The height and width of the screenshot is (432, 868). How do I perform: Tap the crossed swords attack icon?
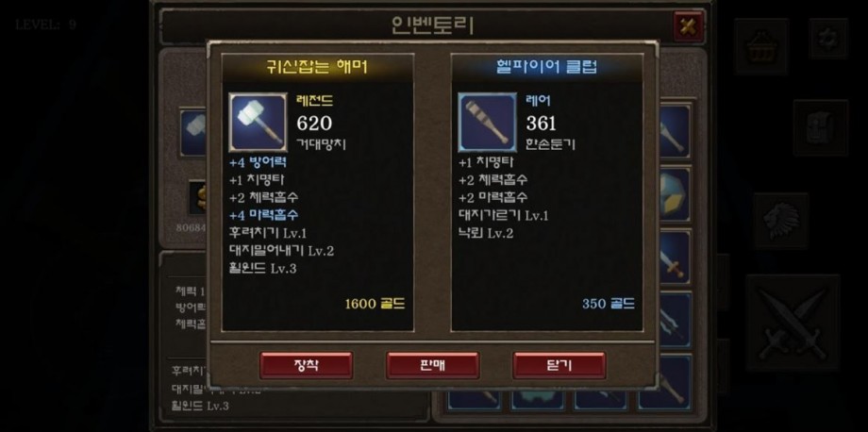coord(793,323)
